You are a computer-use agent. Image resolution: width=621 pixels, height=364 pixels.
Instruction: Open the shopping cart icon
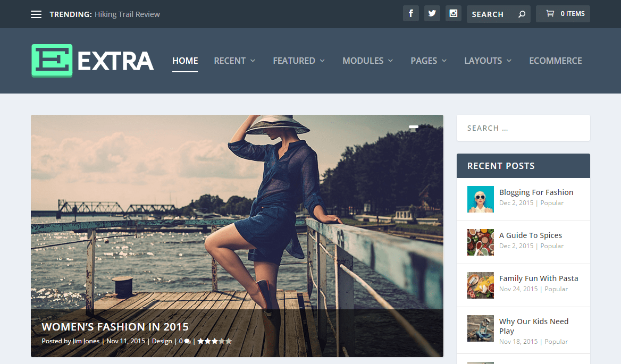(x=550, y=13)
